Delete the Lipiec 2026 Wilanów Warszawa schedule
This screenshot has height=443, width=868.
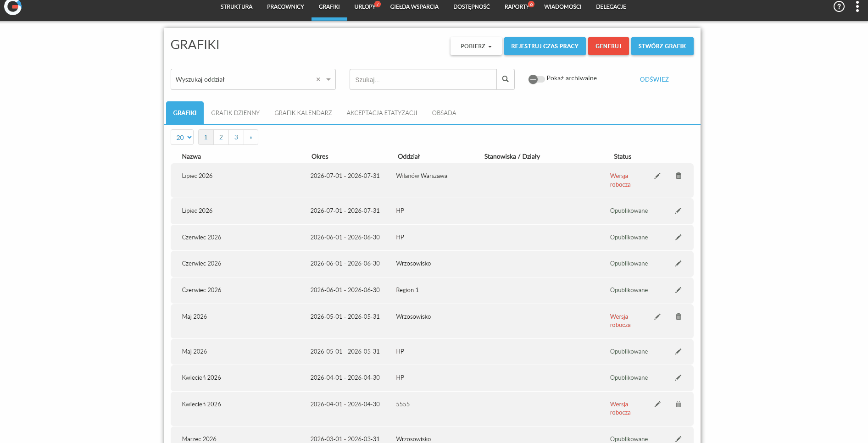coord(679,176)
